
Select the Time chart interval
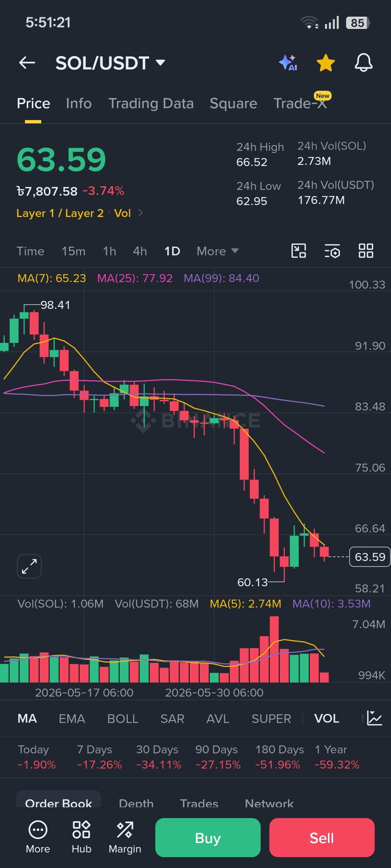[x=30, y=251]
